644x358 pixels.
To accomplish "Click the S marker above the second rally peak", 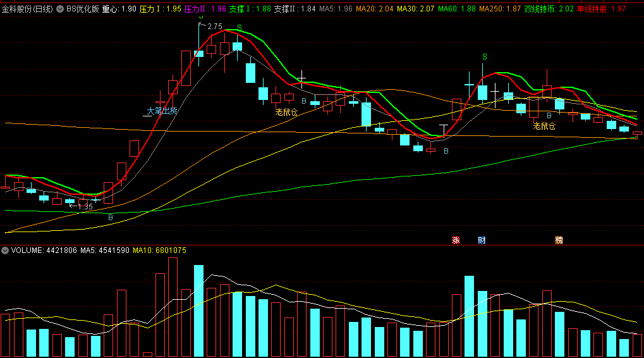I will coord(485,57).
